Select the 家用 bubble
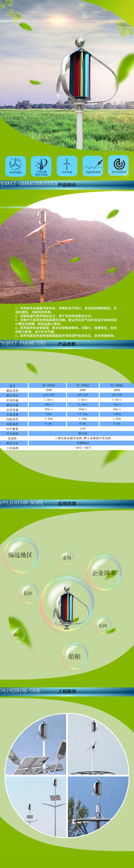Image resolution: width=134 pixels, height=868 pixels. pos(67,558)
